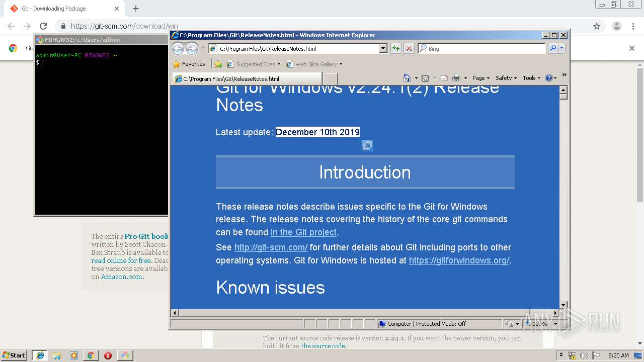Click the IE horizontal scrollbar left arrow
The image size is (644, 362).
coord(175,313)
